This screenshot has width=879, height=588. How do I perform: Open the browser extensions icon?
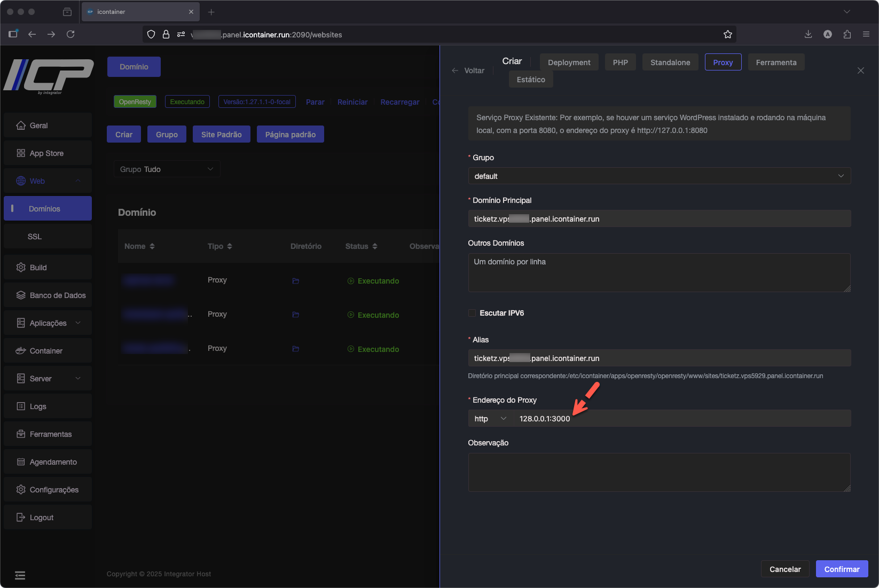[x=847, y=34]
